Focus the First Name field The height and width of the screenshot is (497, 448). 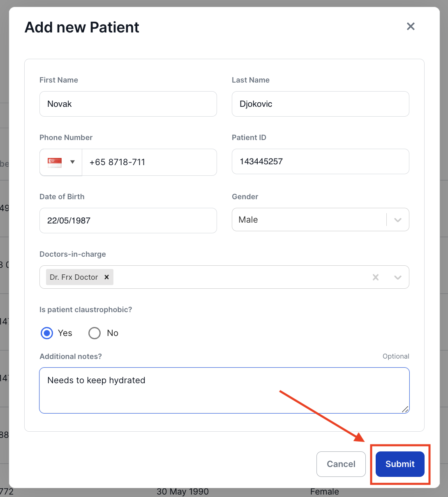[x=128, y=104]
